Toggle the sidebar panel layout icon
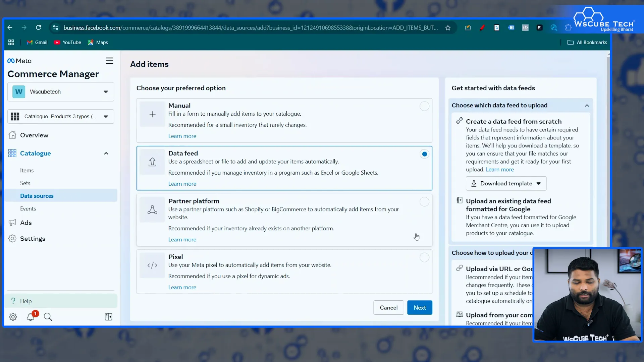 108,317
